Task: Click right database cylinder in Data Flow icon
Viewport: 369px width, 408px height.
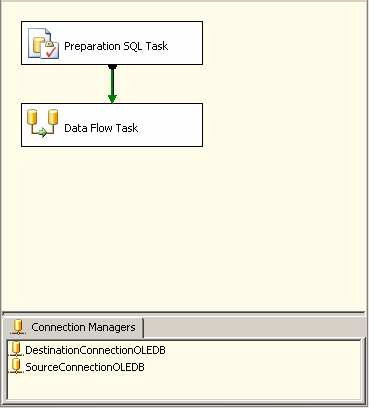Action: click(53, 117)
